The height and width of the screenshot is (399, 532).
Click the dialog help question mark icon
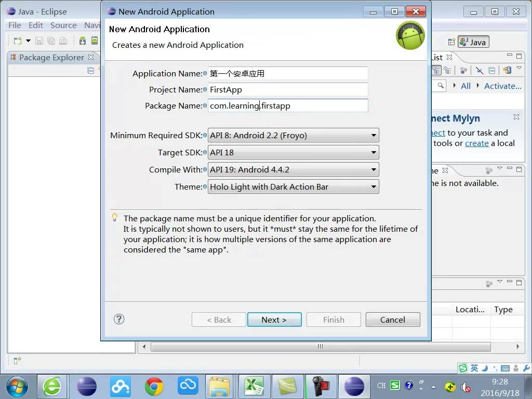[119, 319]
